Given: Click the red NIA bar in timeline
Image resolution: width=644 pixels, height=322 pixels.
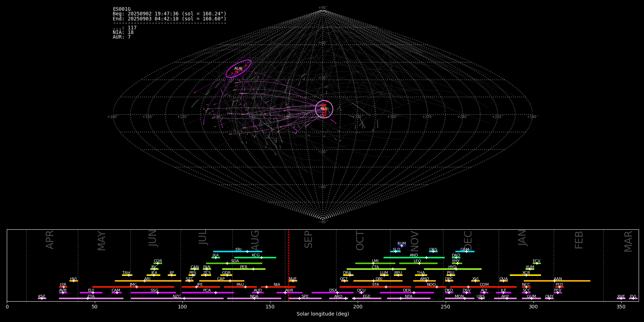Looking at the screenshot, I should (278, 287).
